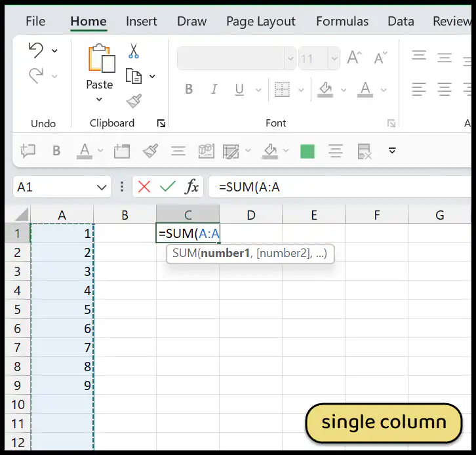Click the Fill Color bucket in Font group
The height and width of the screenshot is (455, 476).
(325, 89)
